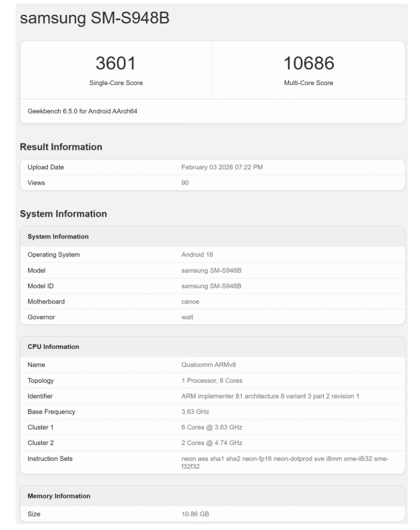Click the Multi-Core Score label
Viewport: 420px width, 530px height.
[308, 83]
